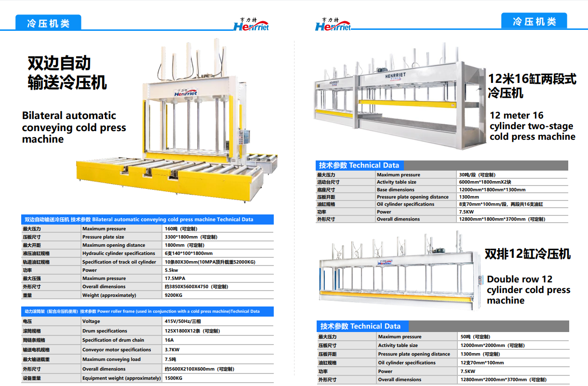
Task: Click the value 415V/50Hz/三相
Action: (183, 321)
